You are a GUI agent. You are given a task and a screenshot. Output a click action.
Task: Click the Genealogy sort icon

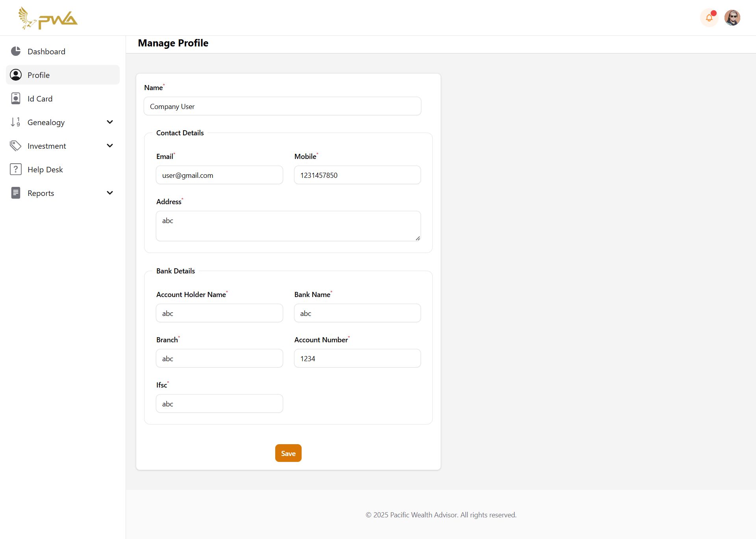[16, 122]
